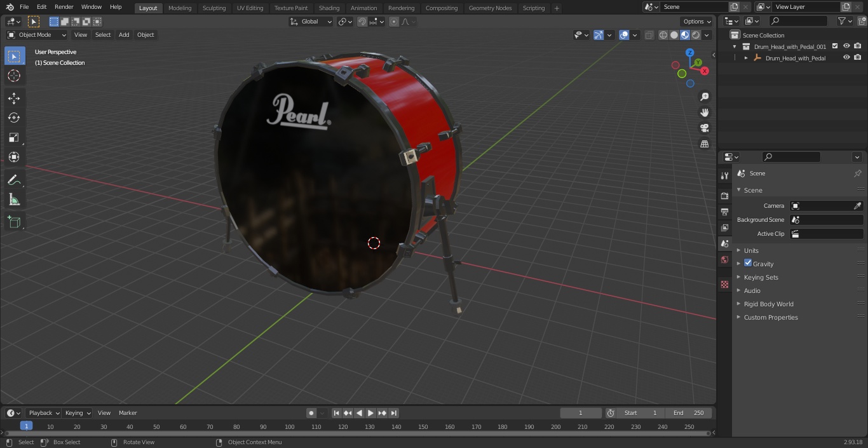Click the Z axis on navigation gizmo

[689, 53]
